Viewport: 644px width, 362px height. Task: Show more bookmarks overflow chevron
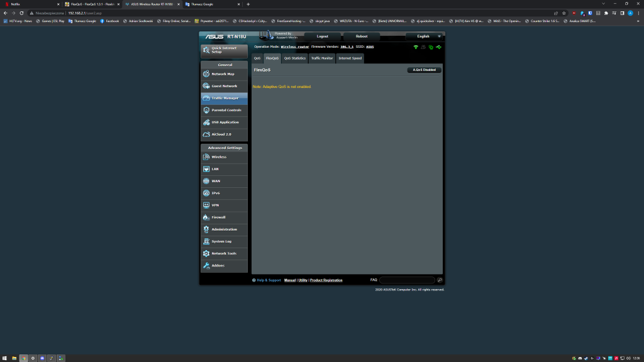tap(638, 21)
